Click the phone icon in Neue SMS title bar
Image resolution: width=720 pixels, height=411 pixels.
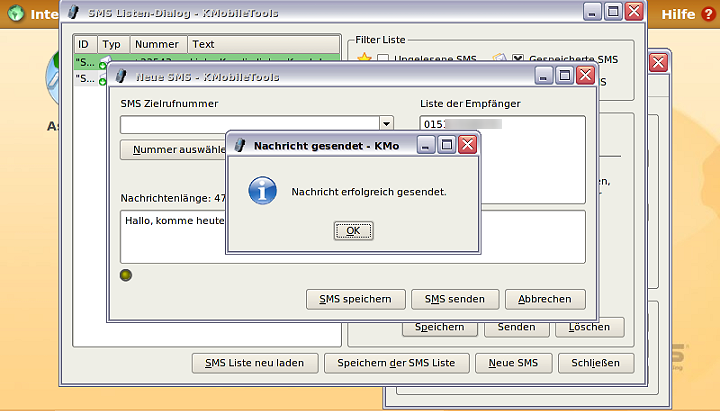121,76
